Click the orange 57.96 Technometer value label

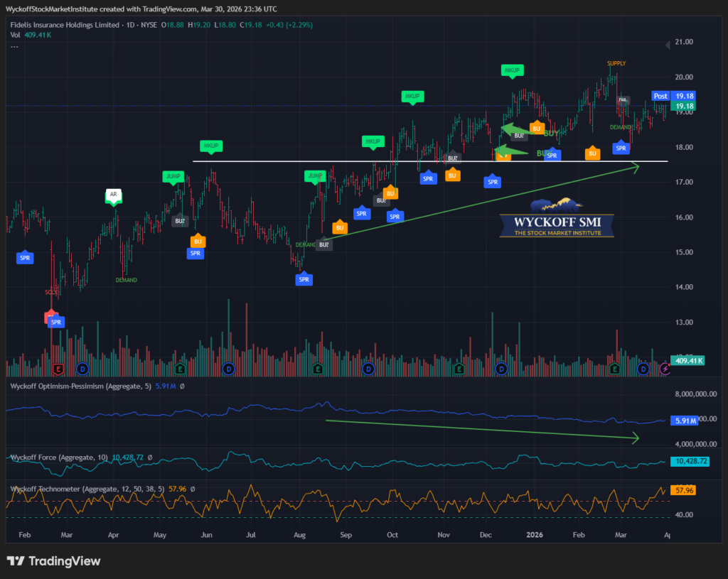click(684, 490)
